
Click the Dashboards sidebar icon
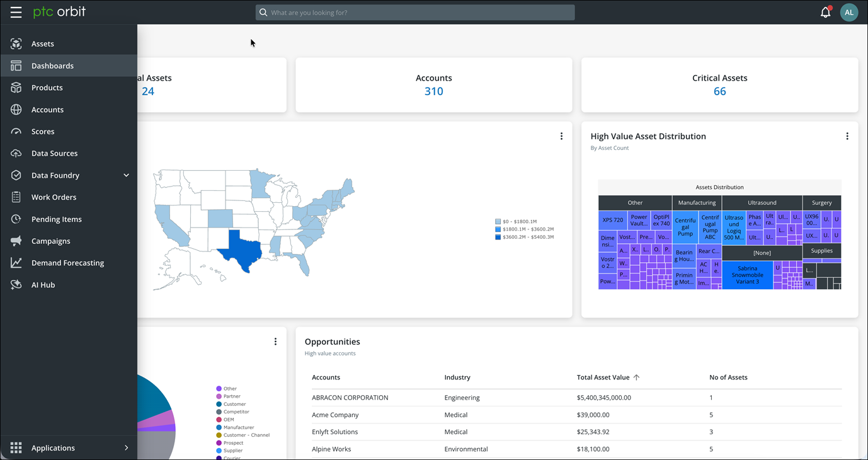[16, 66]
